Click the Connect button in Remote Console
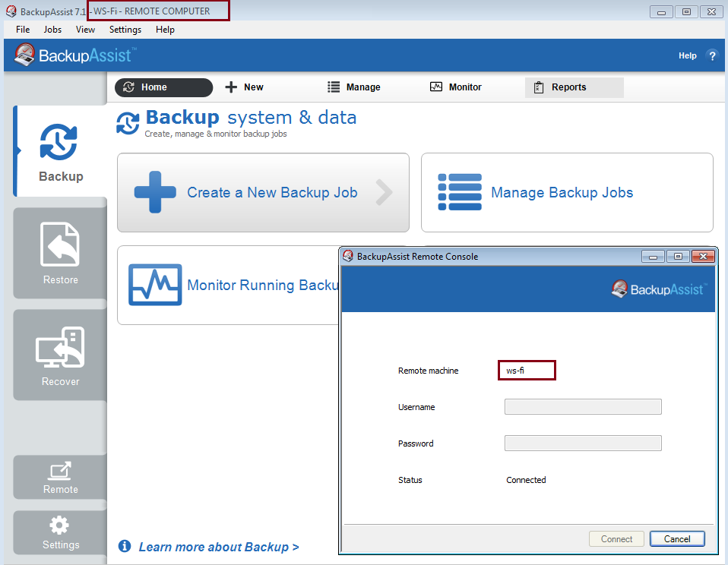This screenshot has width=728, height=565. (616, 539)
